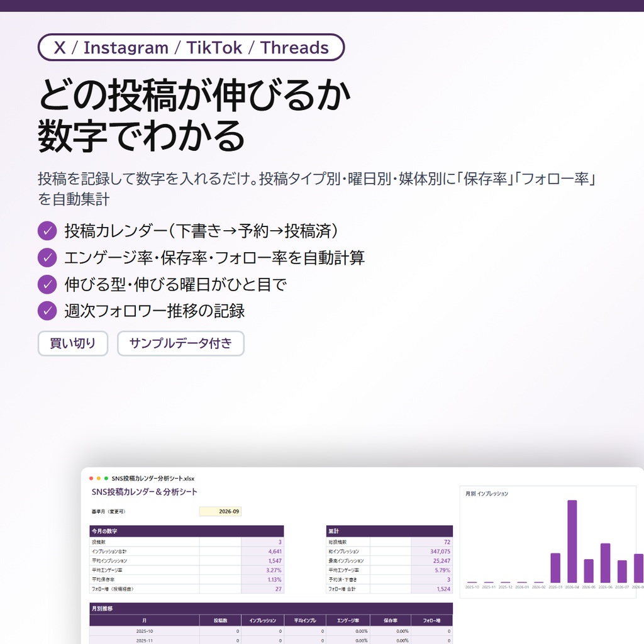The width and height of the screenshot is (644, 644).
Task: Click the 予約済・下書き row label
Action: [343, 580]
